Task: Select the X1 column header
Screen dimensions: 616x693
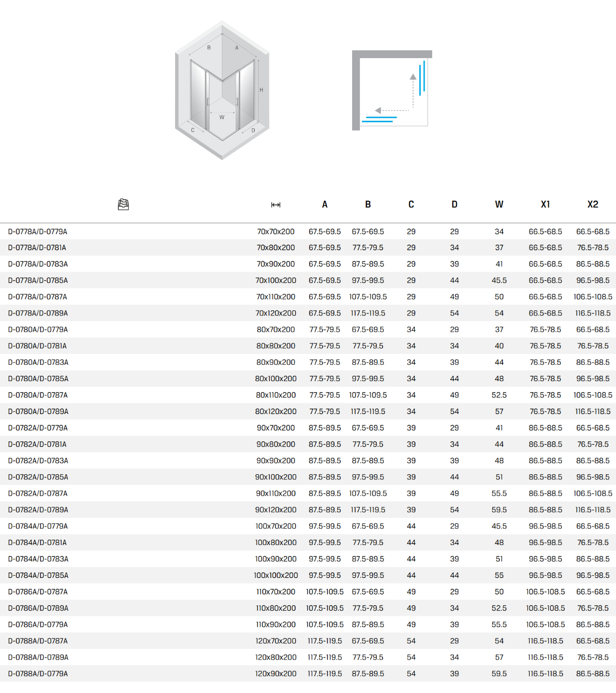Action: click(545, 204)
